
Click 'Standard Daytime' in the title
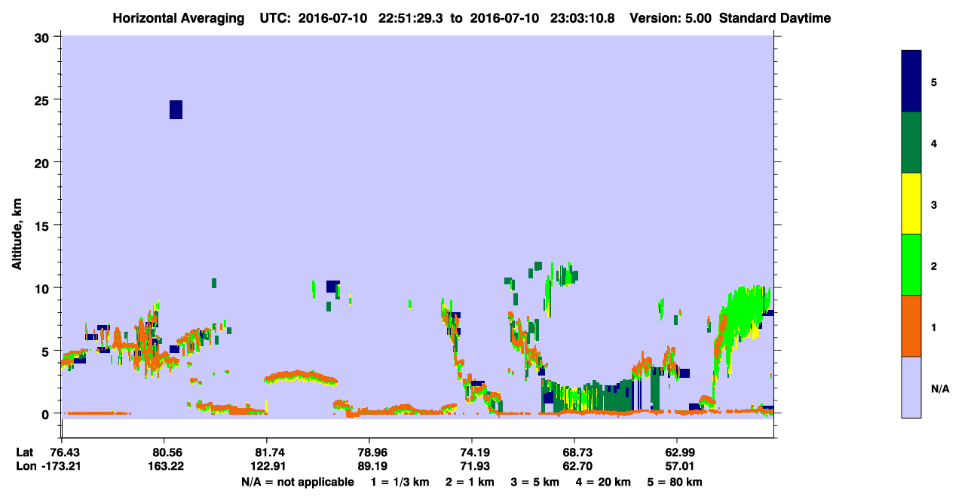pyautogui.click(x=775, y=18)
